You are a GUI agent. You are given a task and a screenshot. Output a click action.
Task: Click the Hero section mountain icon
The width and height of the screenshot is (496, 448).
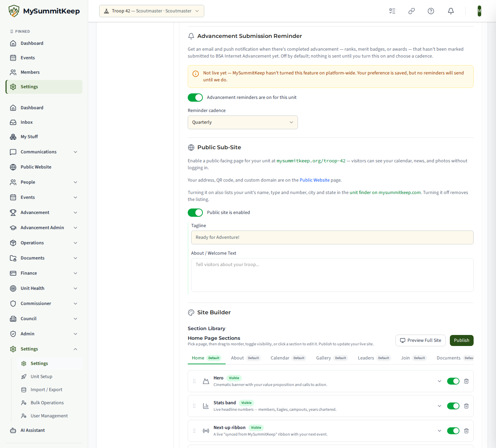[x=206, y=381]
